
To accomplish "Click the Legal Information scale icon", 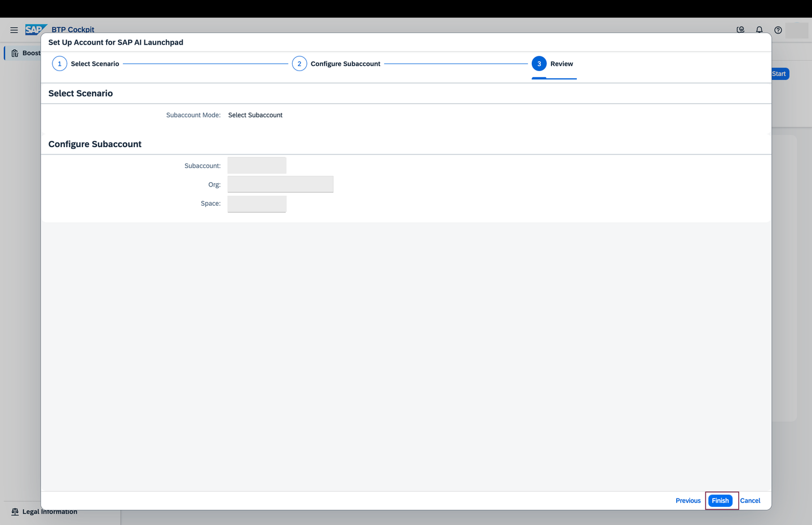I will 15,511.
